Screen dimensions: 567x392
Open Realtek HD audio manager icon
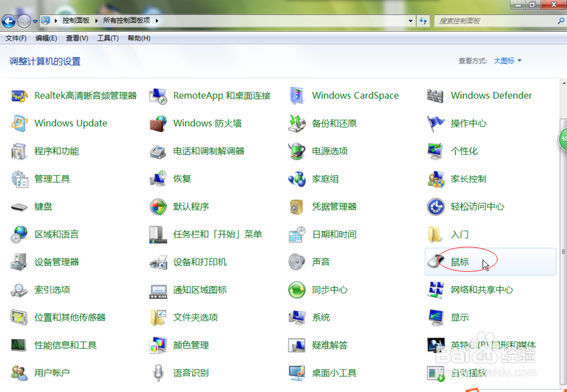19,96
